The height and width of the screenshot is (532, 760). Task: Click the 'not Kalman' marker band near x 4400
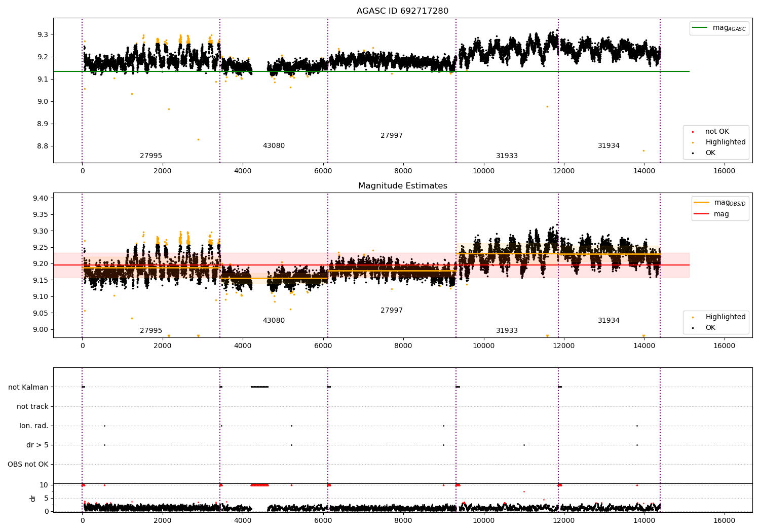pos(259,387)
